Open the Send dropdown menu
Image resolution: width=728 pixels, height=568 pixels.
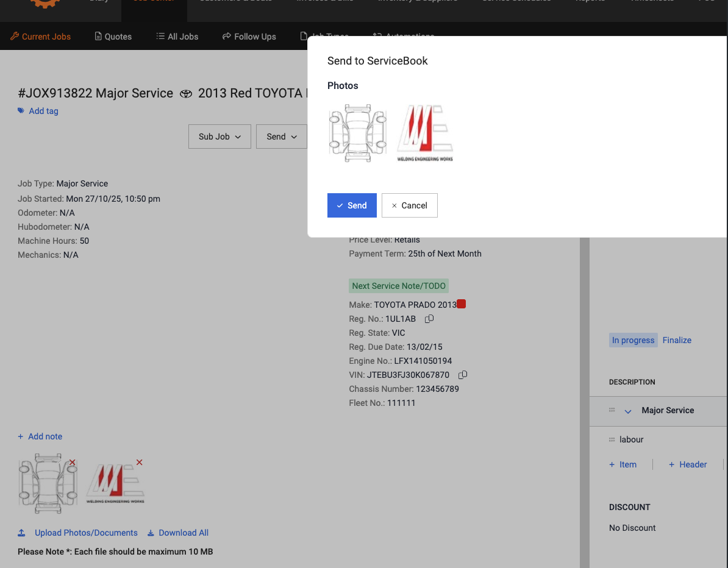pyautogui.click(x=281, y=137)
